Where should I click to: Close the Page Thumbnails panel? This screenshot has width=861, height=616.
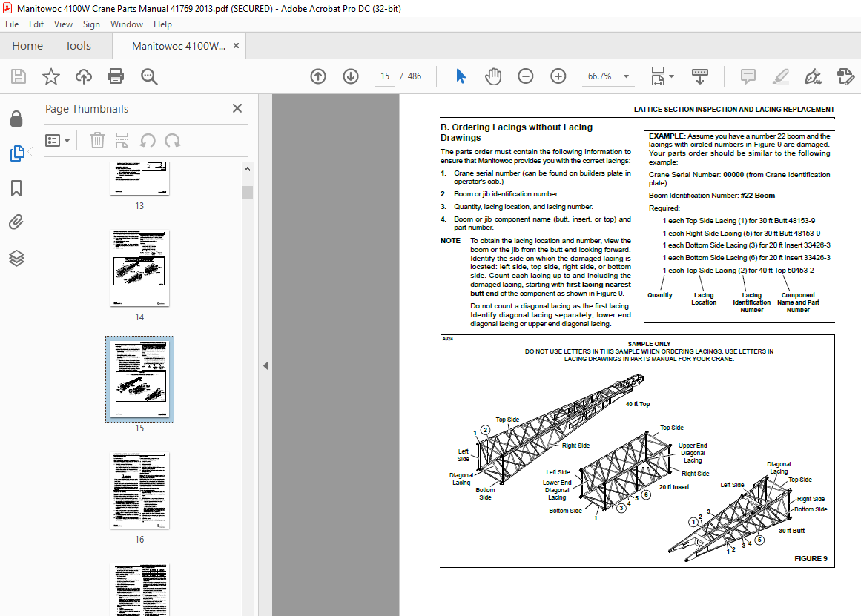237,108
